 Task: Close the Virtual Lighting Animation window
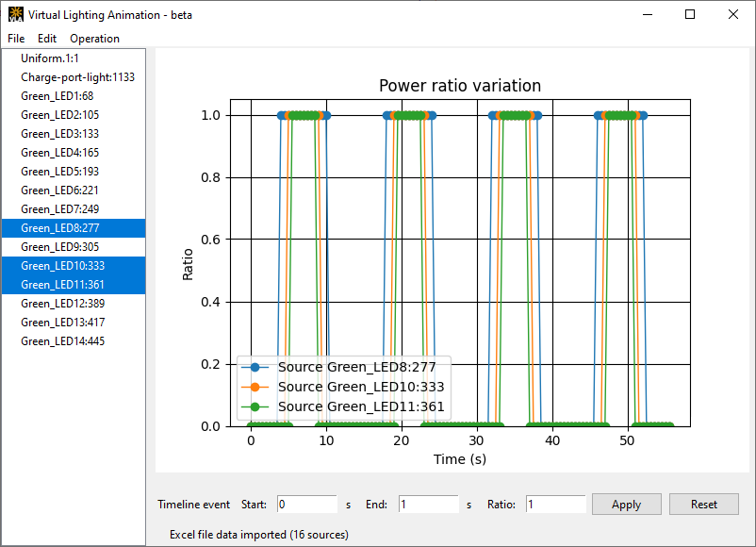coord(732,14)
